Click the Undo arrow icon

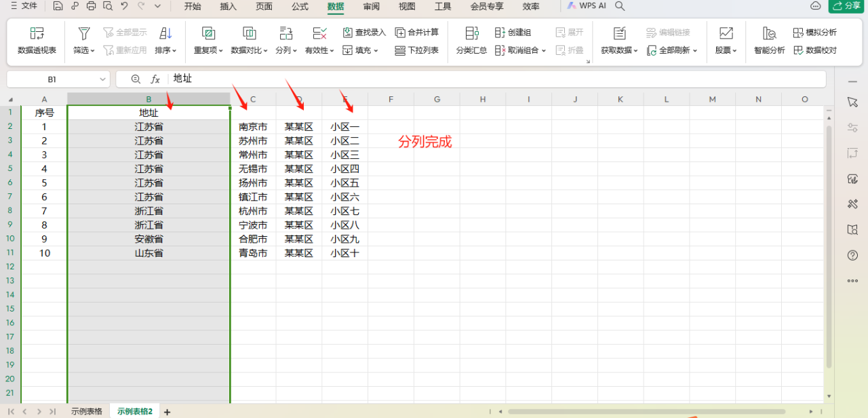click(124, 6)
